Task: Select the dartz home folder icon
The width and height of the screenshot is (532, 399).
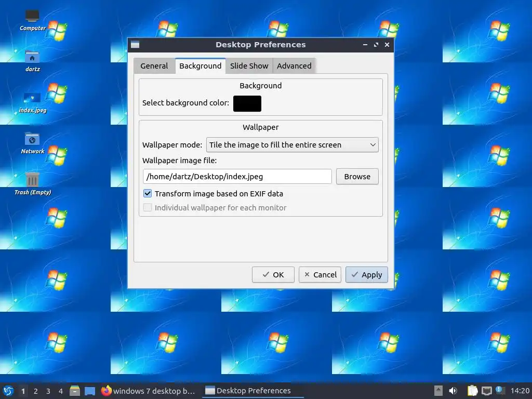Action: pyautogui.click(x=32, y=61)
